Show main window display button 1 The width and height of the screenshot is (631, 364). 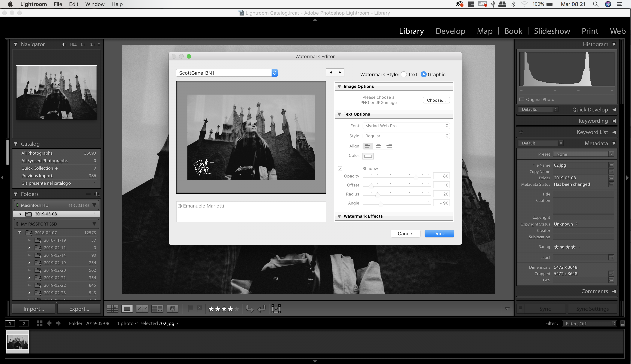pos(10,323)
